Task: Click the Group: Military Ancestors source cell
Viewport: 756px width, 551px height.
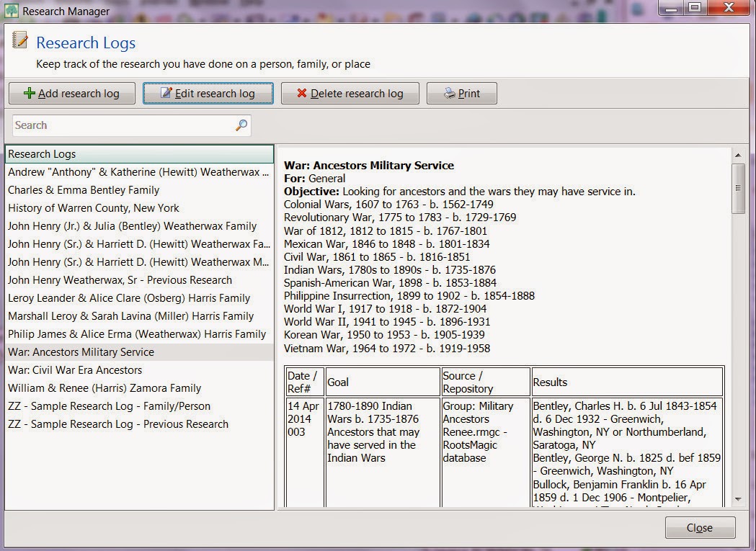Action: [486, 452]
